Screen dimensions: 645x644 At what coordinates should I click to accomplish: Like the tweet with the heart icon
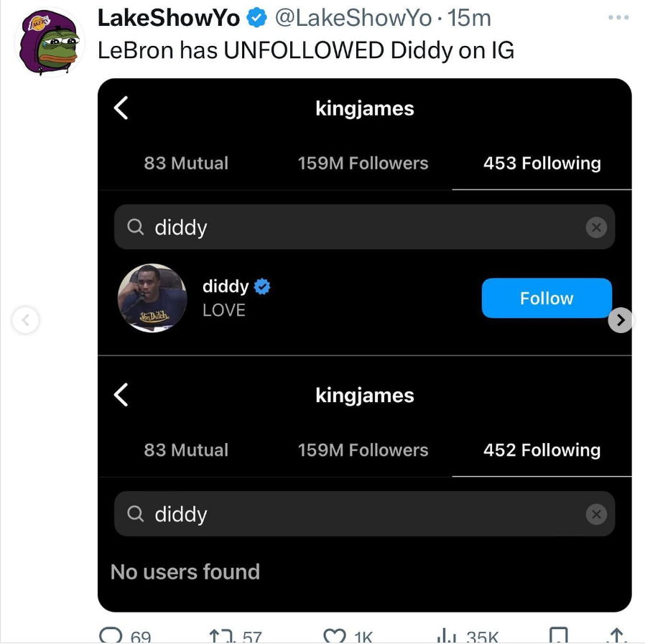333,636
